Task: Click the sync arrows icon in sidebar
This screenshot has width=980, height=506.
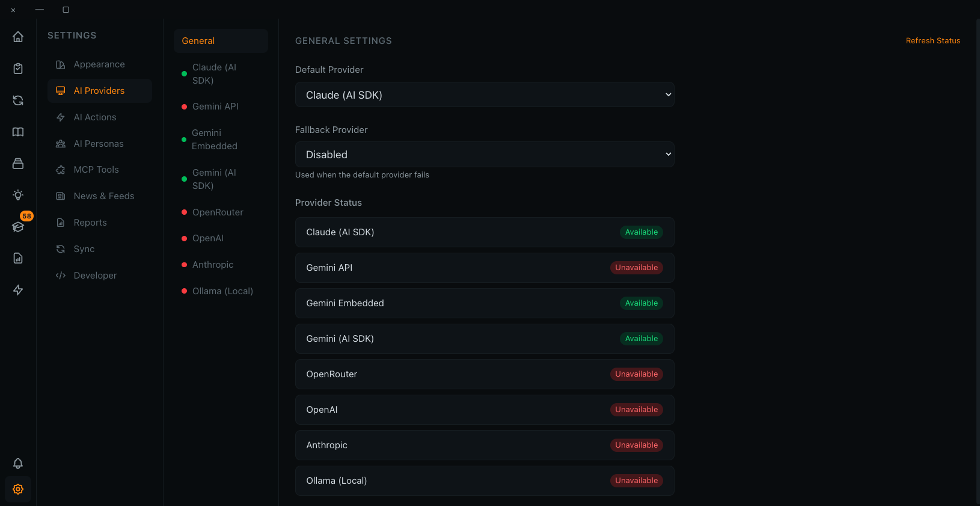Action: [x=18, y=100]
